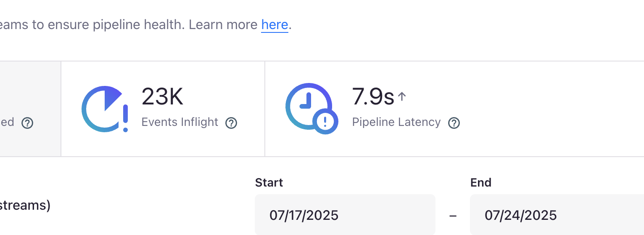Click the Pipeline Latency label text
This screenshot has width=644, height=235.
click(x=396, y=122)
